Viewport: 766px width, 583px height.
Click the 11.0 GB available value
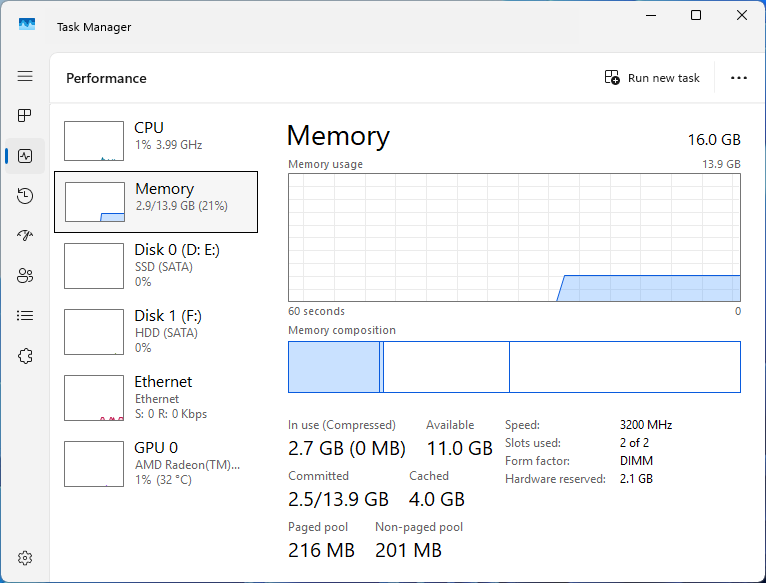[459, 448]
